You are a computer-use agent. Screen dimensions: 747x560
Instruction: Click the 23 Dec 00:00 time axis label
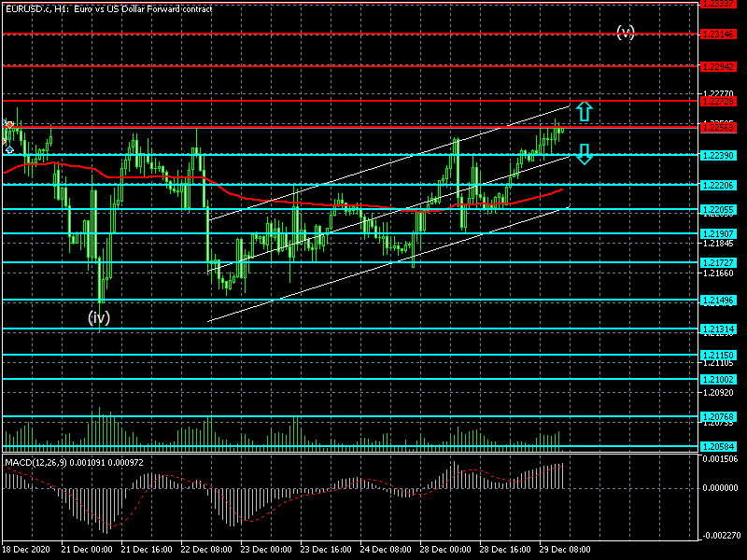(266, 551)
